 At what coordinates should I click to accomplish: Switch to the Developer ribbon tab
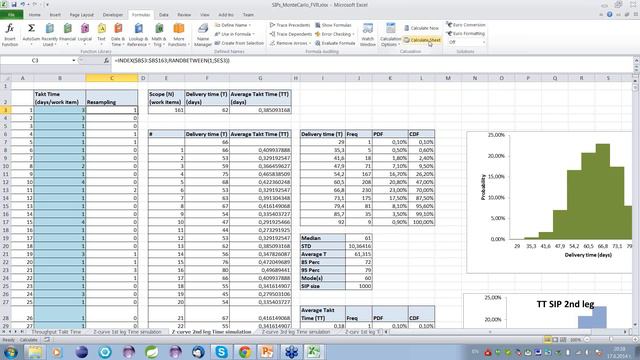point(113,15)
